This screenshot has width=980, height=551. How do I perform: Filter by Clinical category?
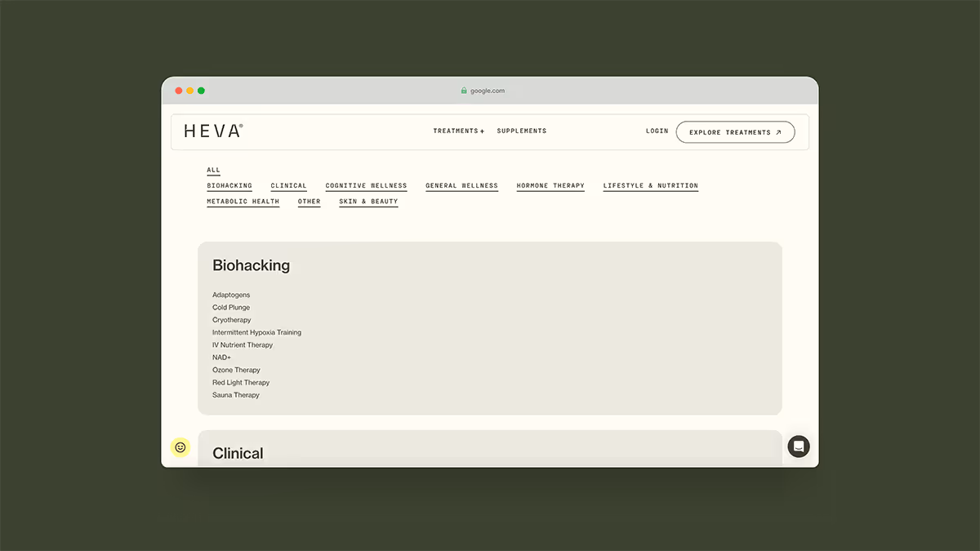pos(288,186)
